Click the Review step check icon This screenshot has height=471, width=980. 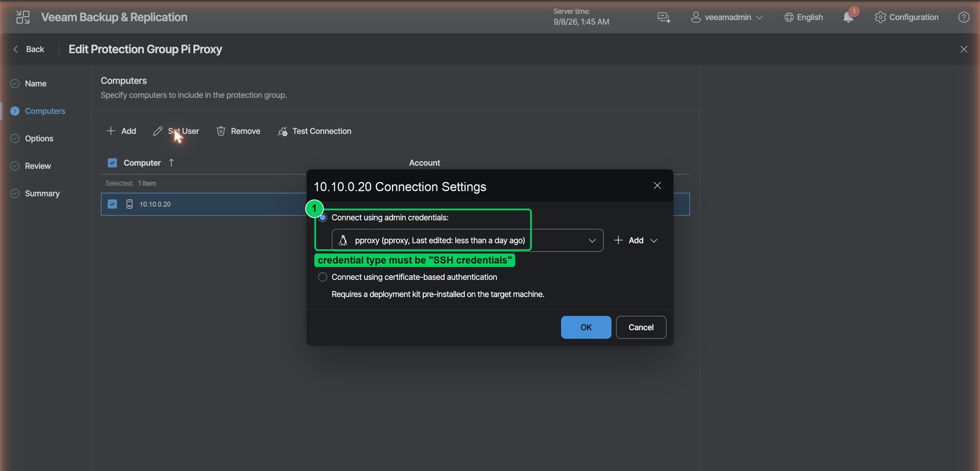[x=15, y=166]
